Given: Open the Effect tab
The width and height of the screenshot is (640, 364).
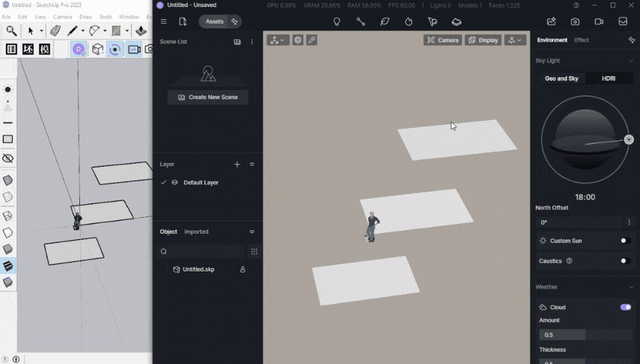Looking at the screenshot, I should click(581, 40).
